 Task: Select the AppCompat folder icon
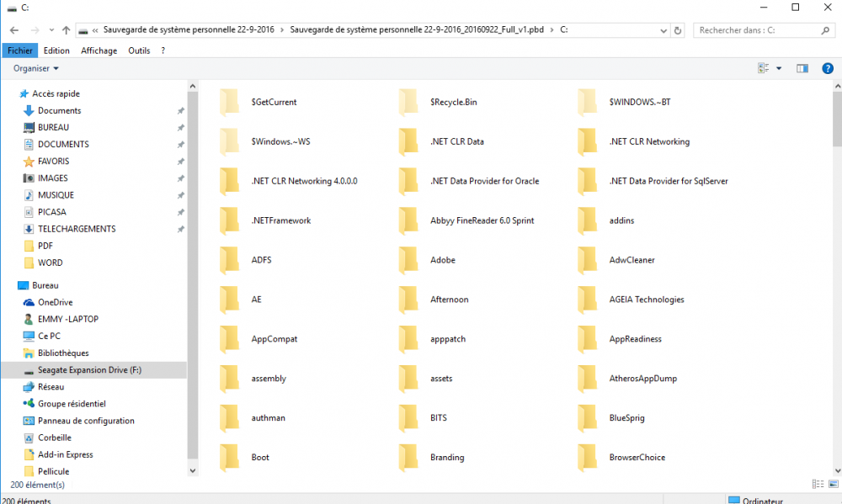click(230, 339)
